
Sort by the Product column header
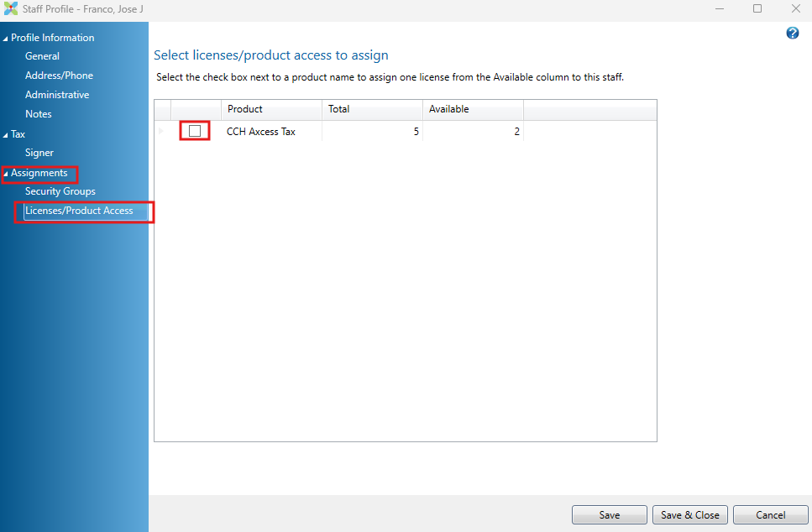pos(271,109)
